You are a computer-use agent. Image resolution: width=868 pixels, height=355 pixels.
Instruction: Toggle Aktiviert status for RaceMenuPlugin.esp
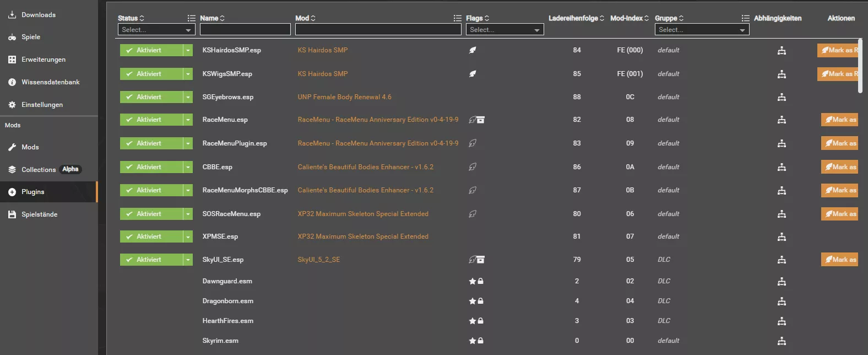(x=151, y=143)
